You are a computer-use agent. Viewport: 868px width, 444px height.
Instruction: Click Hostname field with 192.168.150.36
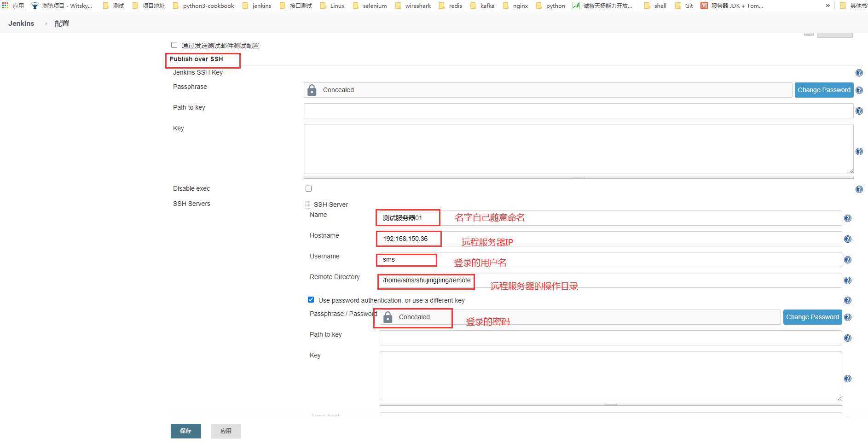pyautogui.click(x=611, y=239)
